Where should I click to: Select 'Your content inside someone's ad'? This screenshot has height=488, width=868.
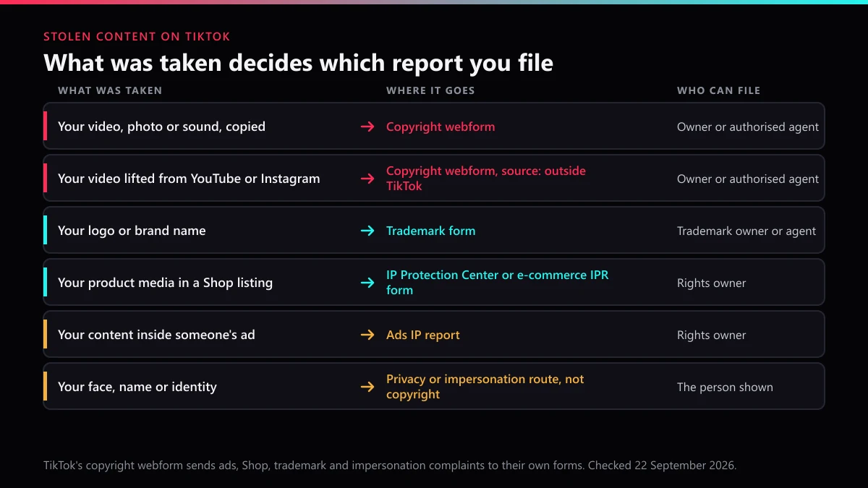(156, 335)
